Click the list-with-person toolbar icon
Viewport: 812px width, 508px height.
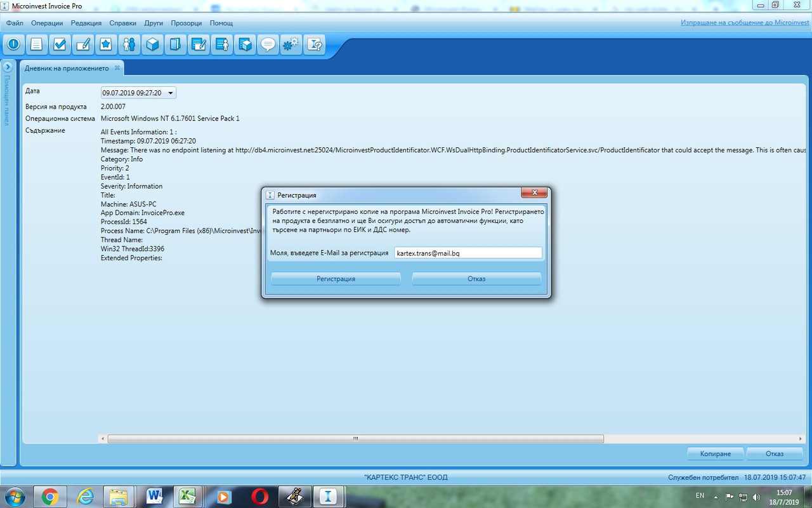coord(222,44)
